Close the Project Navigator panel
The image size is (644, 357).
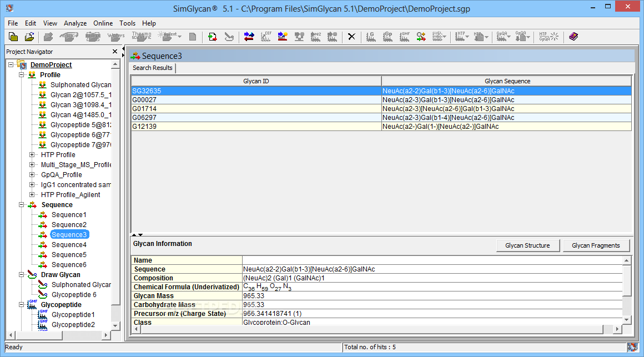pyautogui.click(x=115, y=51)
